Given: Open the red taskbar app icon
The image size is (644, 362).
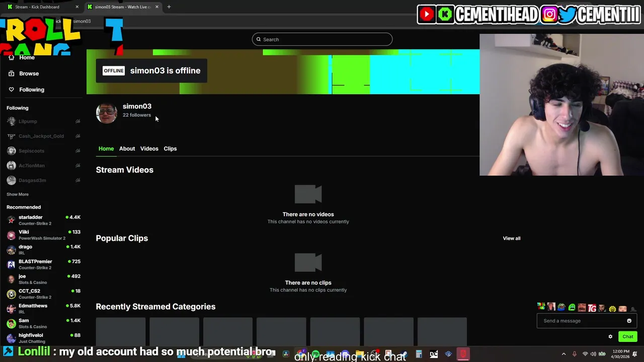Looking at the screenshot, I should coord(463,354).
